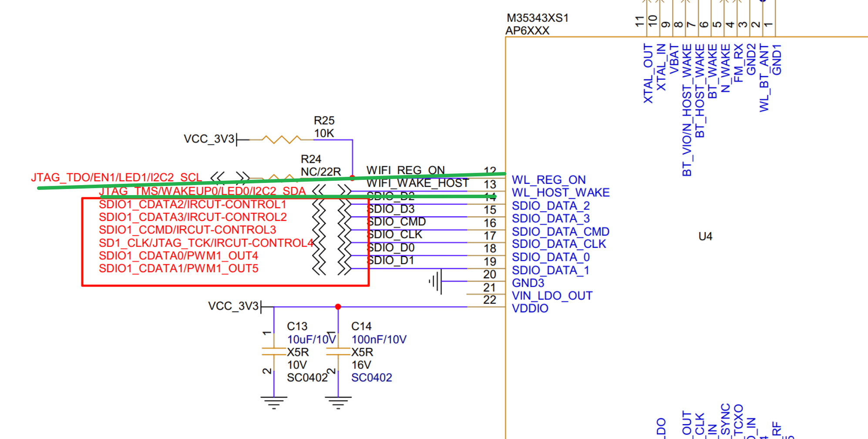Select the ground symbol at pin 20
Screen dimensions: 868x439
coord(436,281)
